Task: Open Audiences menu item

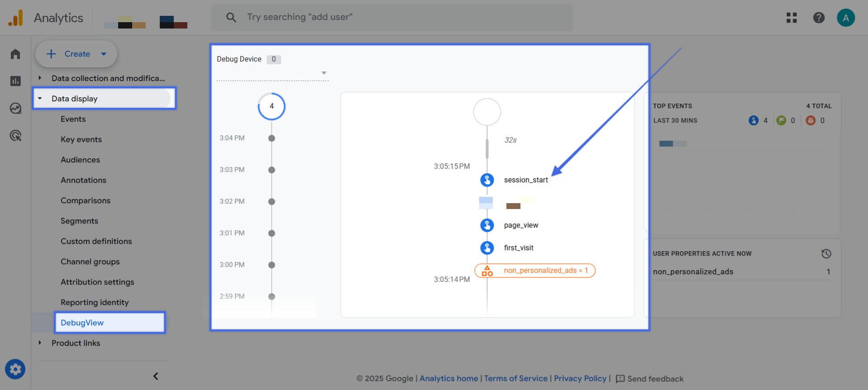Action: (80, 160)
